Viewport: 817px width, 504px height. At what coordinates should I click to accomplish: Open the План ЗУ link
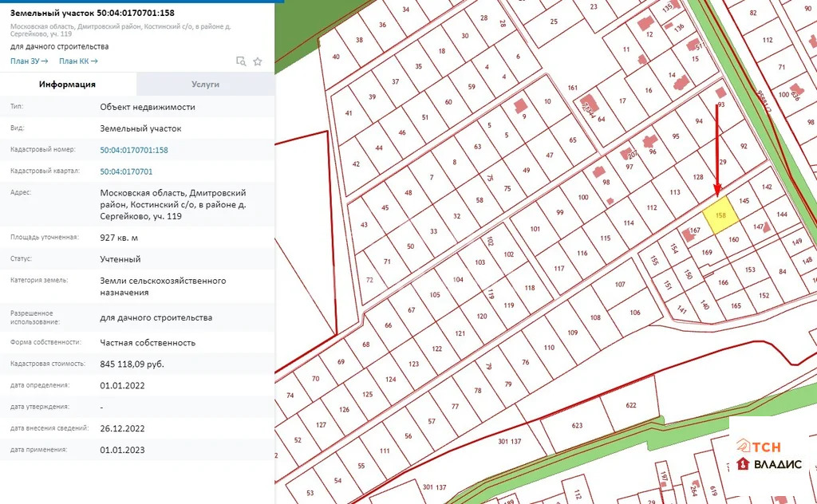tap(29, 61)
